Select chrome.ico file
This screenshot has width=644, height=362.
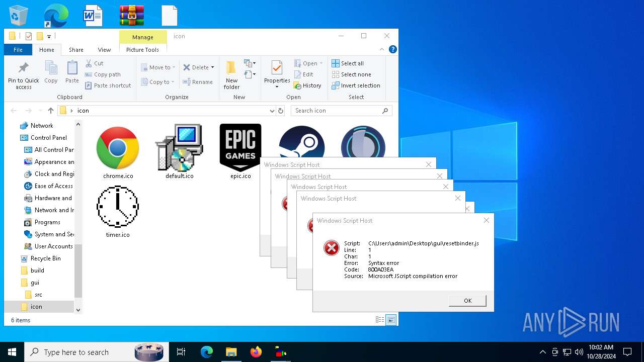[118, 152]
